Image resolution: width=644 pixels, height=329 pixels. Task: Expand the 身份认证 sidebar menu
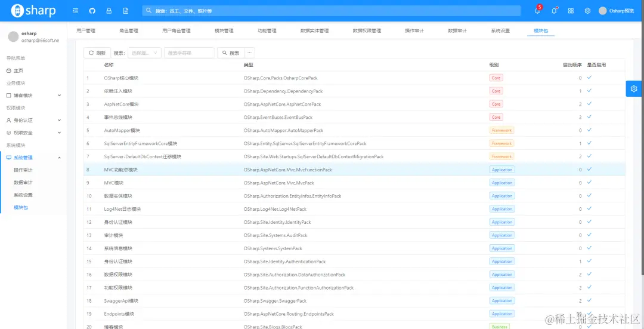point(33,121)
